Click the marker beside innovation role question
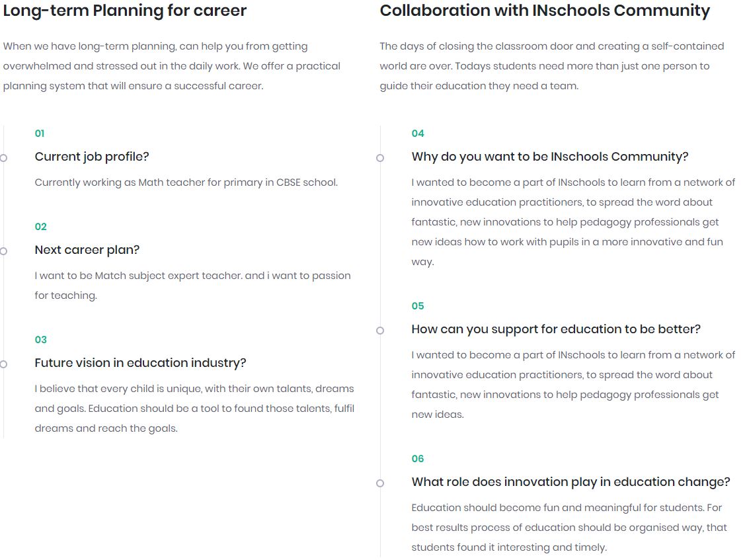This screenshot has width=747, height=560. coord(380,483)
